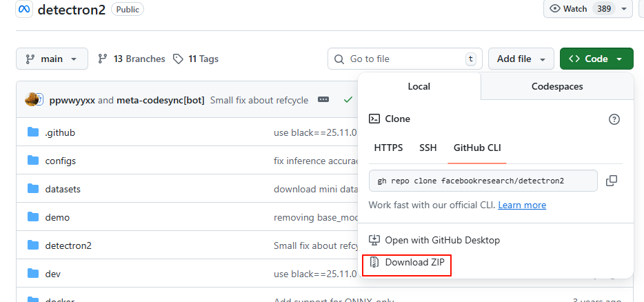
Task: Open the Learn more link
Action: [522, 205]
